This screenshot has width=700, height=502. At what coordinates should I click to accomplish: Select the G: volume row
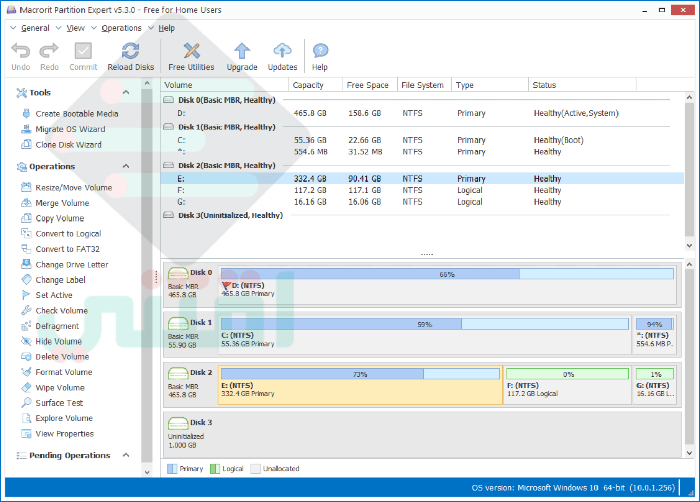[x=422, y=202]
